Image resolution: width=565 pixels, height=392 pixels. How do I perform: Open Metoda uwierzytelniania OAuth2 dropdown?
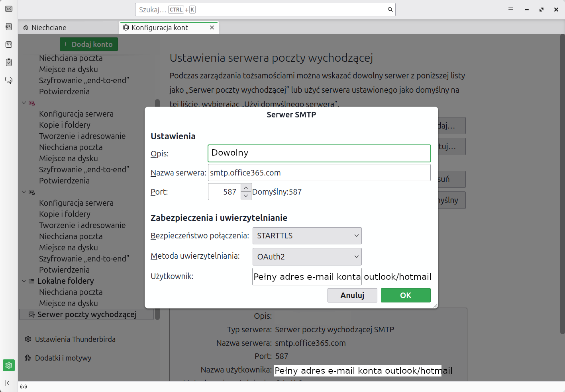tap(307, 257)
